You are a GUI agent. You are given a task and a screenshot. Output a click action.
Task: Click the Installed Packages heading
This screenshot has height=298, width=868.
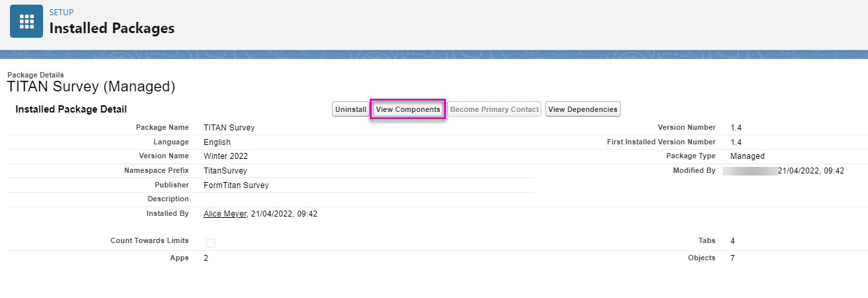(112, 28)
